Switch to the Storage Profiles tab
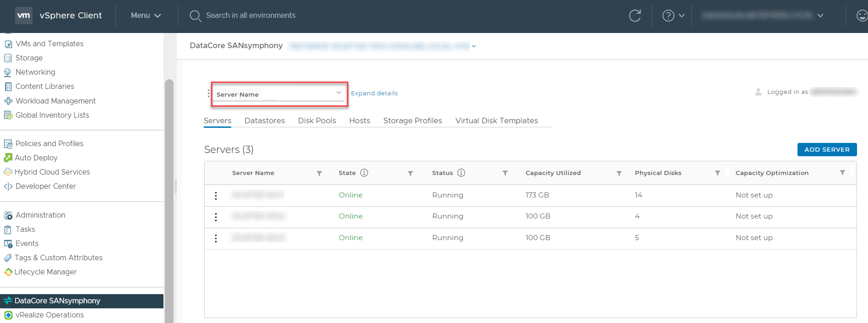The height and width of the screenshot is (323, 868). tap(412, 120)
